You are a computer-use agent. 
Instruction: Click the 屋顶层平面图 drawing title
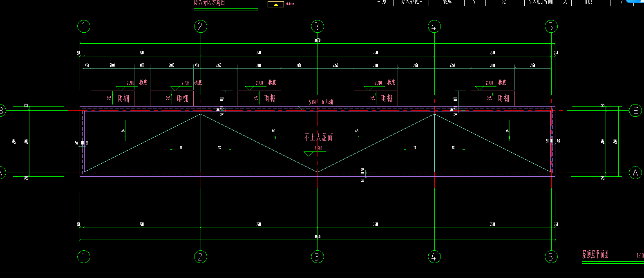pos(595,255)
